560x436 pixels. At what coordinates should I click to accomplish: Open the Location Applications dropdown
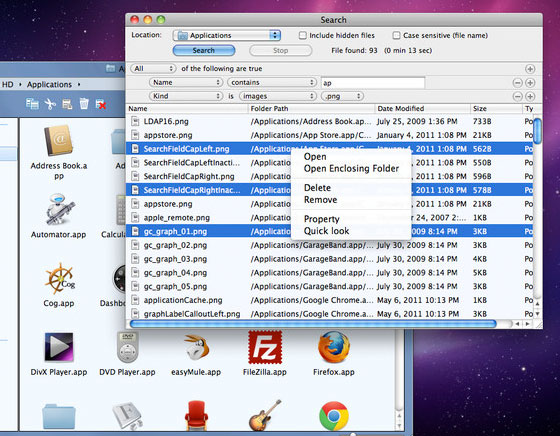[227, 35]
